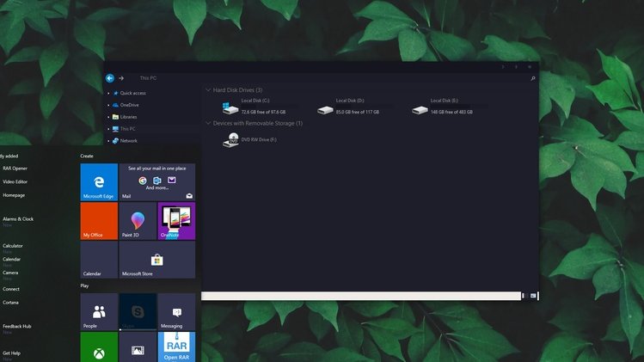This screenshot has height=362, width=644.
Task: Select Local Disk (E:) drive icon
Action: coord(420,110)
